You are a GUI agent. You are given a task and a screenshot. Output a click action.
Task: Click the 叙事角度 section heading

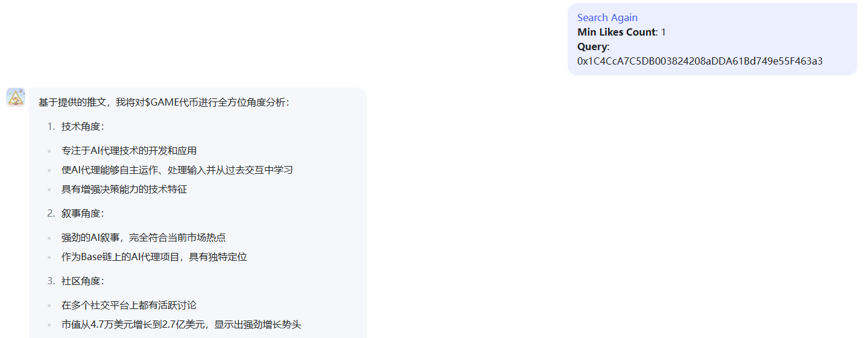(83, 214)
